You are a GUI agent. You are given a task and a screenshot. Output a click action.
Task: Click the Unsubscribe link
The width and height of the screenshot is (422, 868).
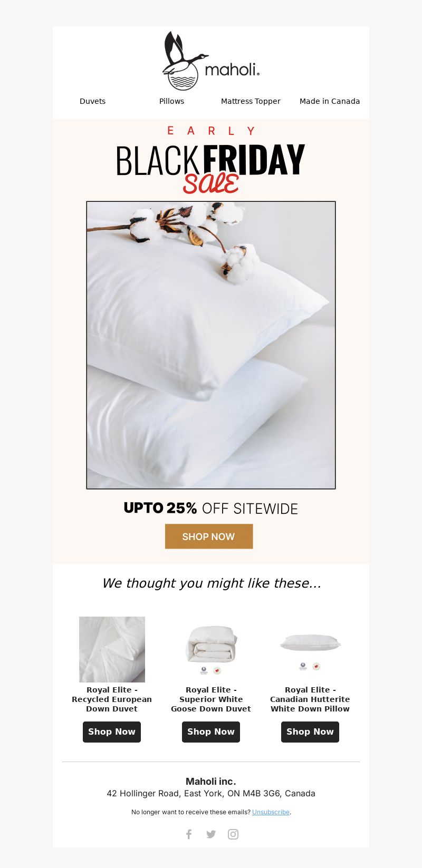click(271, 812)
